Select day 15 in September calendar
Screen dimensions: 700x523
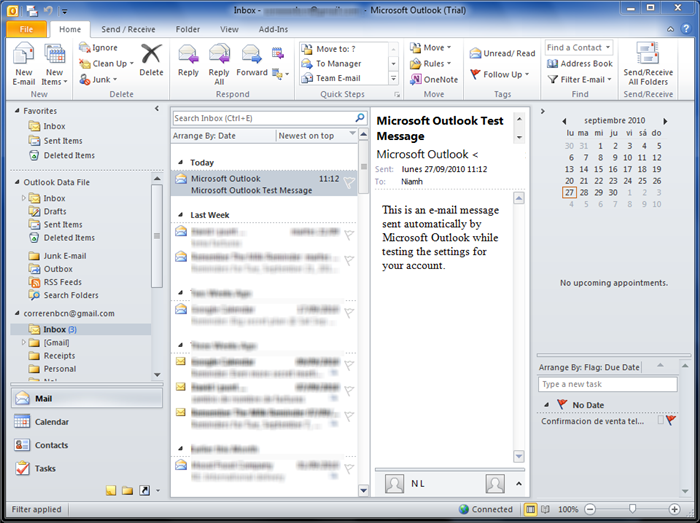click(598, 169)
